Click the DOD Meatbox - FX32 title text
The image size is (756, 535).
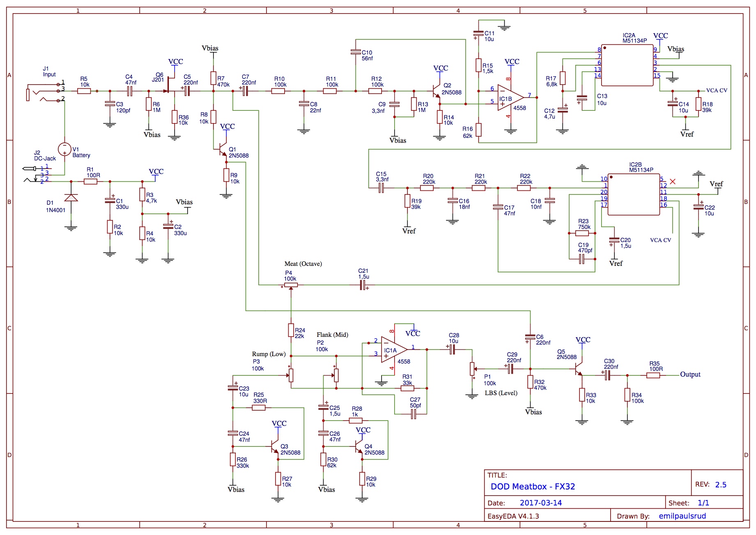pos(533,487)
